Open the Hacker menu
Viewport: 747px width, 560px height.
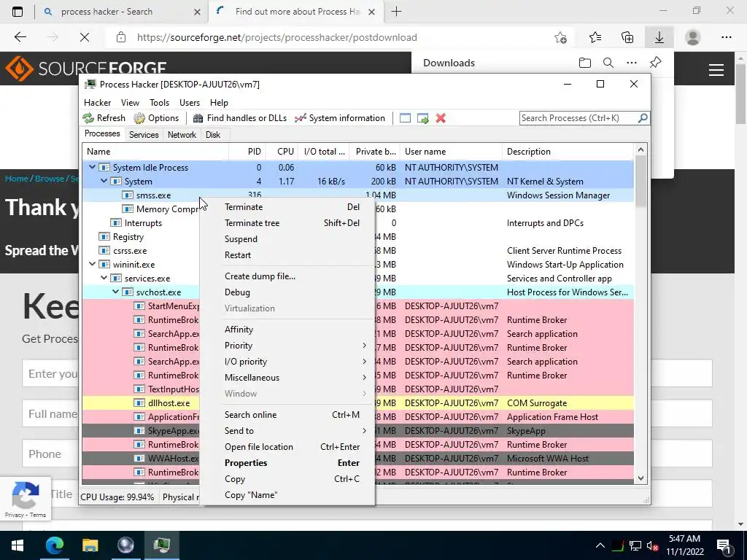(97, 103)
